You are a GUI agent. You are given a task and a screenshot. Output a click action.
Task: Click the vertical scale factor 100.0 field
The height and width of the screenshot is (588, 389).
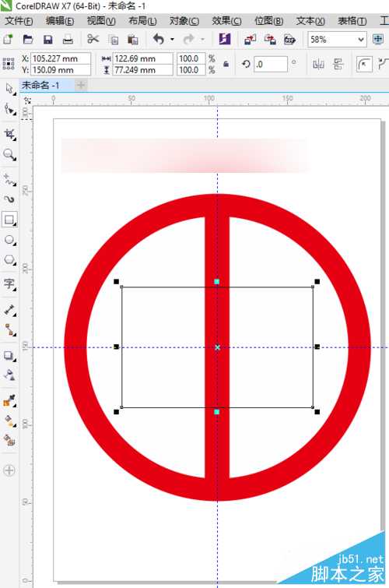pyautogui.click(x=191, y=70)
